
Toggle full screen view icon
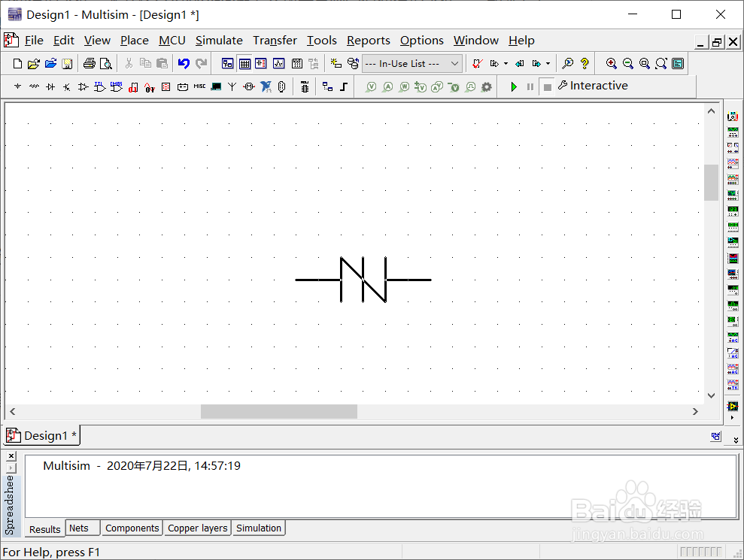[x=678, y=64]
